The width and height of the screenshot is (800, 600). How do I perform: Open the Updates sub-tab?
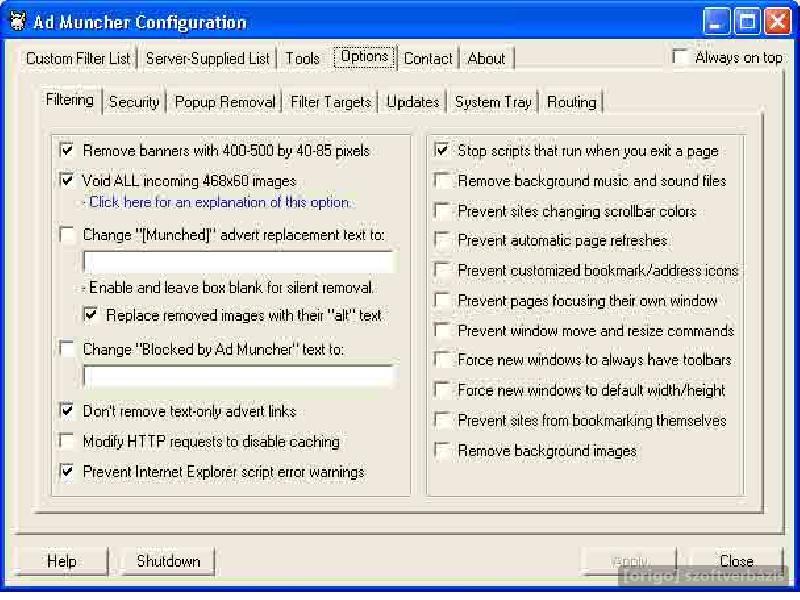[x=413, y=102]
